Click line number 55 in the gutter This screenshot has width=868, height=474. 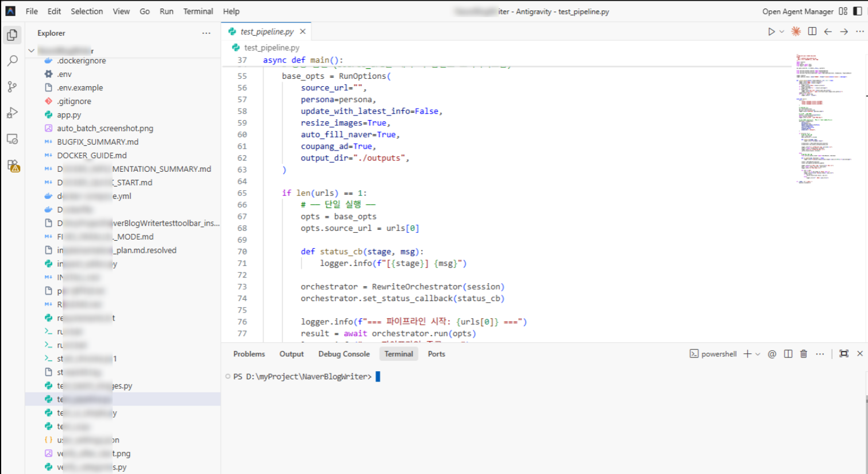pos(242,76)
